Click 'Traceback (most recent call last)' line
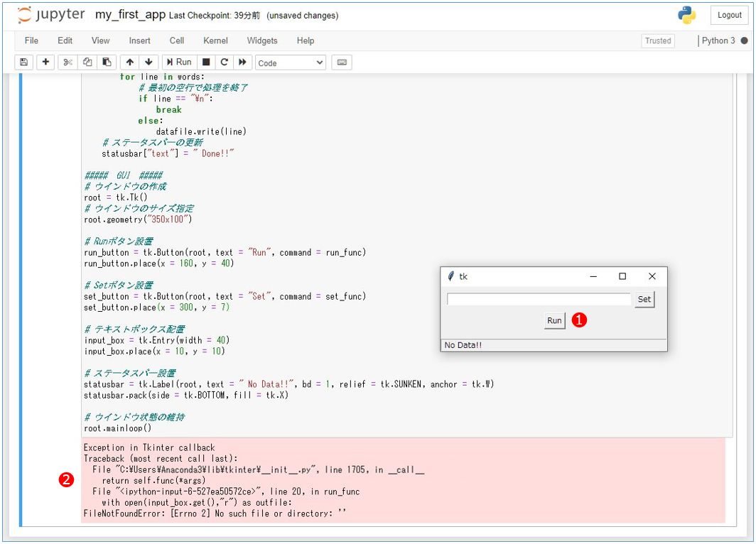This screenshot has height=544, width=756. tap(161, 458)
